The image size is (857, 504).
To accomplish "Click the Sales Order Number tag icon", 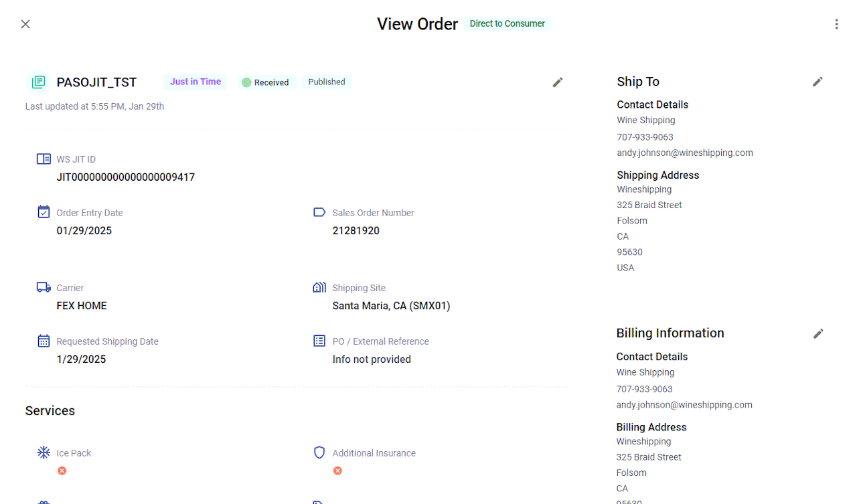I will (x=319, y=212).
